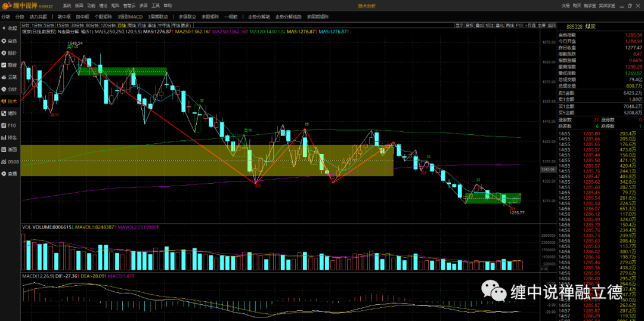Viewport: 644px width, 321px height.
Task: Select 技术 analysis in sidebar
Action: point(10,101)
